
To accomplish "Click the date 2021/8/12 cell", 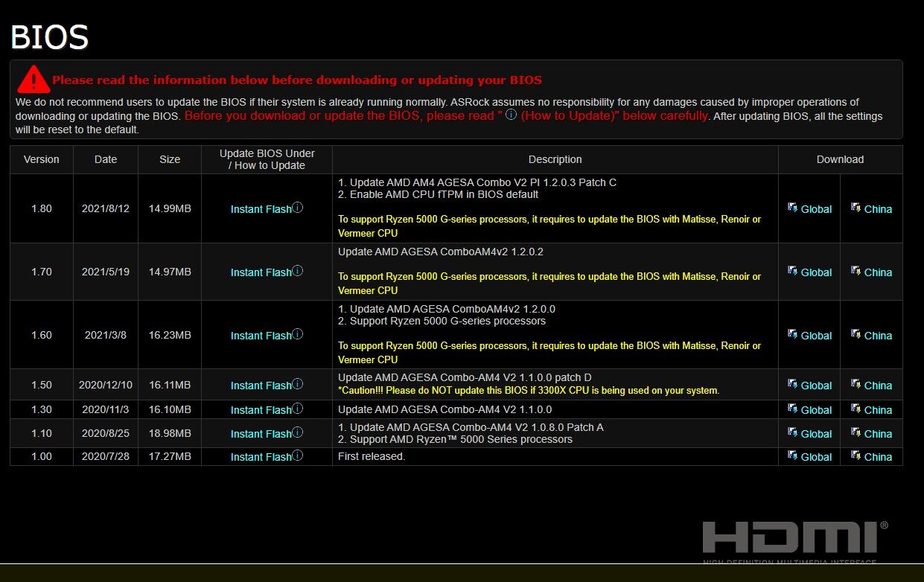I will click(x=106, y=208).
